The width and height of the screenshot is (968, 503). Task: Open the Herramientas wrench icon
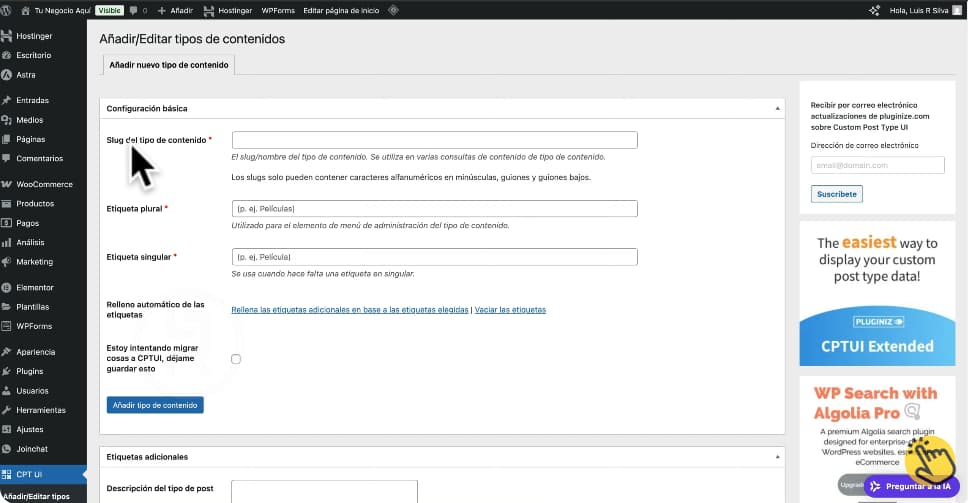coord(7,410)
